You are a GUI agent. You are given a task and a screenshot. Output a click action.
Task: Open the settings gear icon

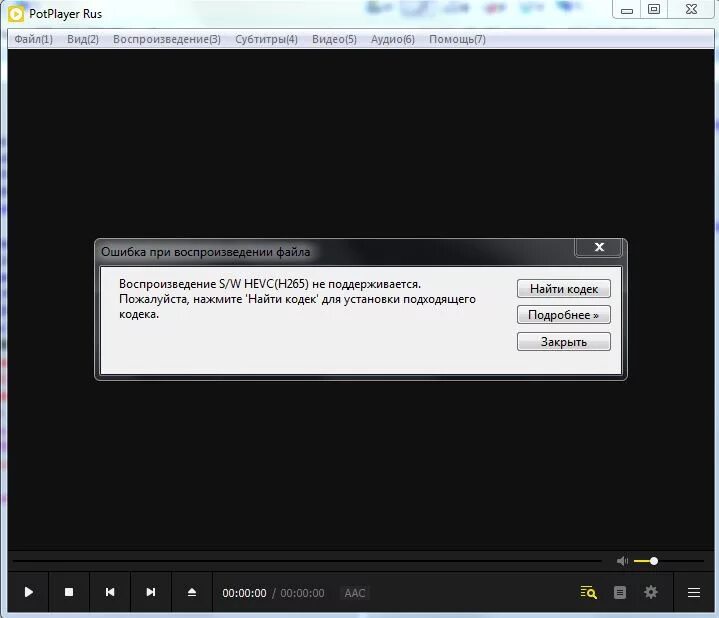click(x=651, y=592)
